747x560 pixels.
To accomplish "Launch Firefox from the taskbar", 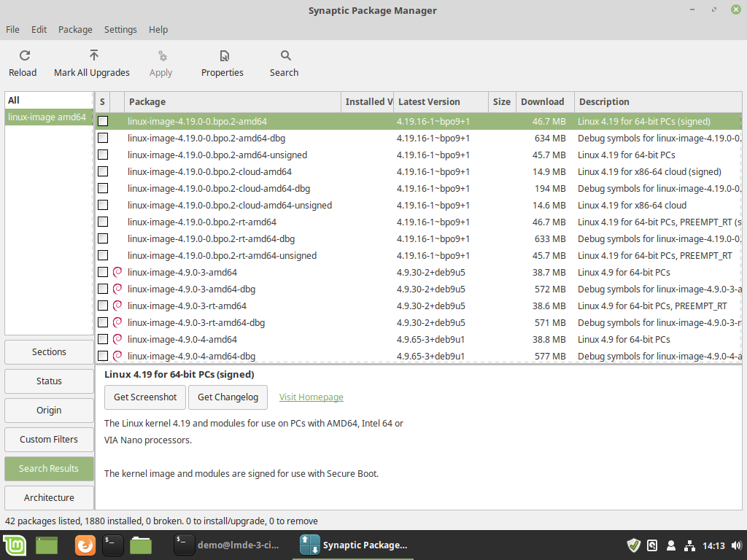I will [x=85, y=545].
